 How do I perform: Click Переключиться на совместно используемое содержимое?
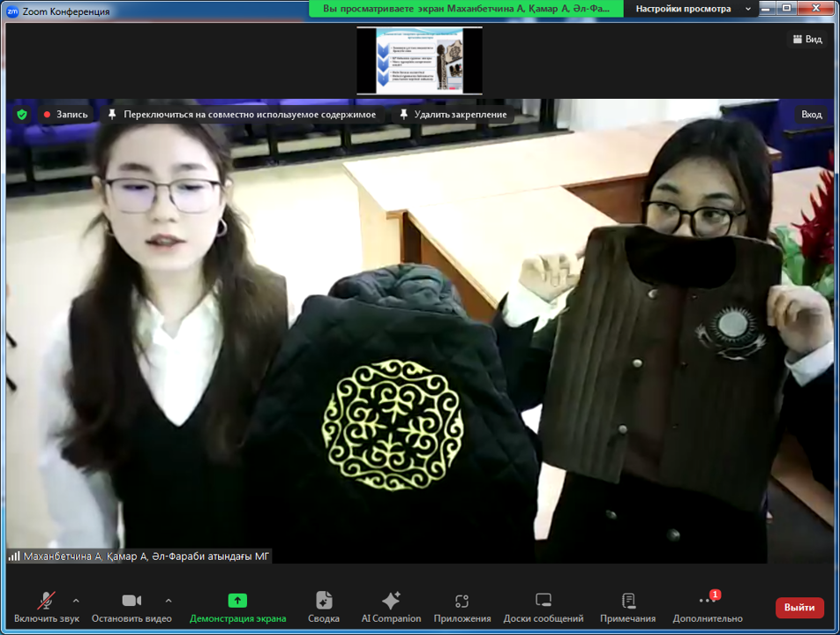(242, 115)
